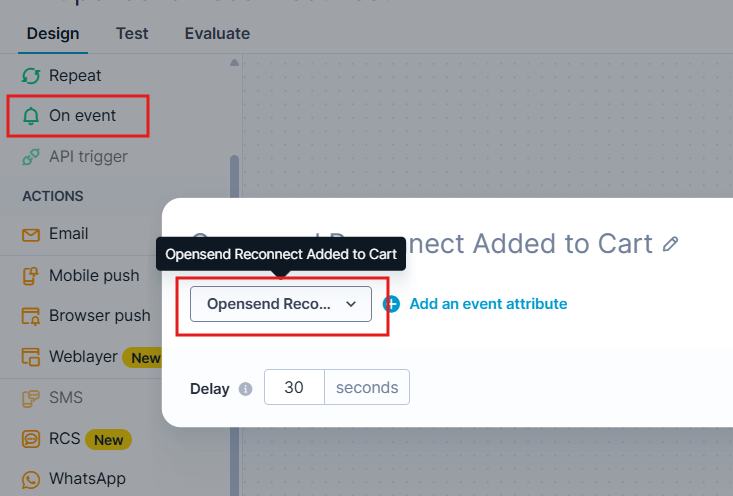Go to the Evaluate tab

click(x=217, y=34)
